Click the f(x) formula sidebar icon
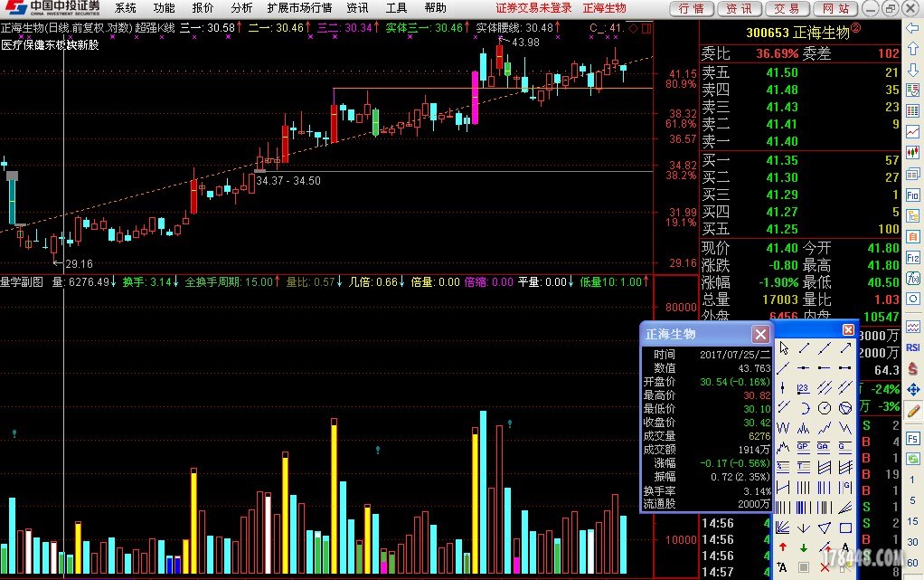The image size is (924, 580). pos(913,278)
